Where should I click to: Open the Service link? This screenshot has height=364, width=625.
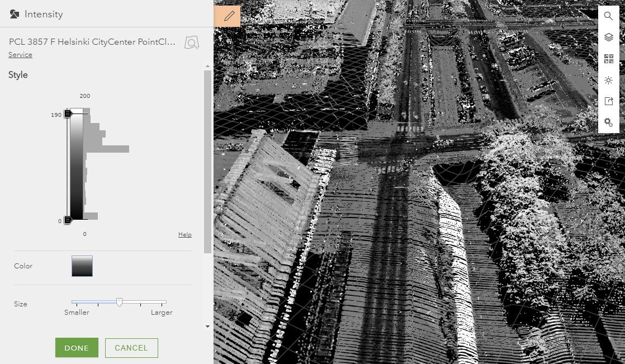coord(20,55)
